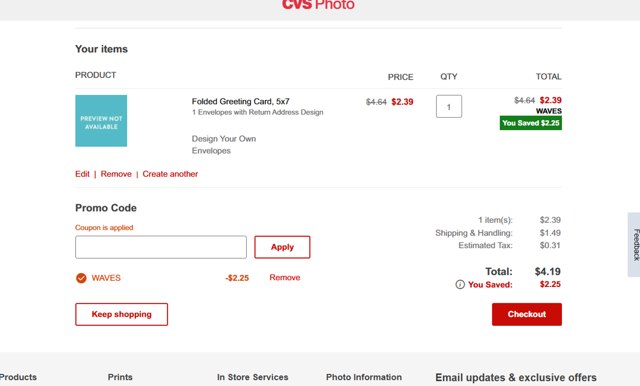Click the orange checkmark icon next to WAVES

click(x=81, y=278)
